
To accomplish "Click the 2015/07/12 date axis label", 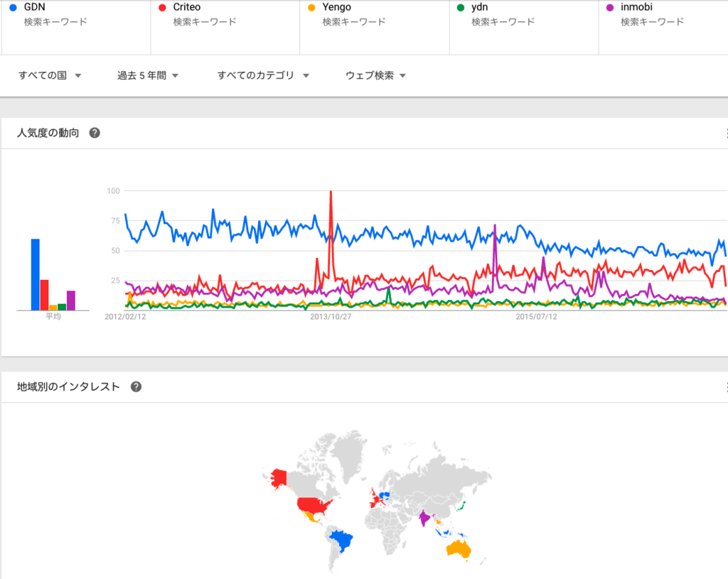I will tap(536, 316).
